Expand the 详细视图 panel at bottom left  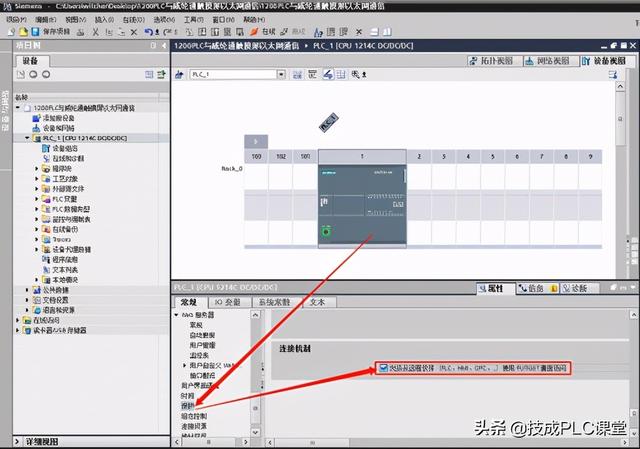point(17,442)
